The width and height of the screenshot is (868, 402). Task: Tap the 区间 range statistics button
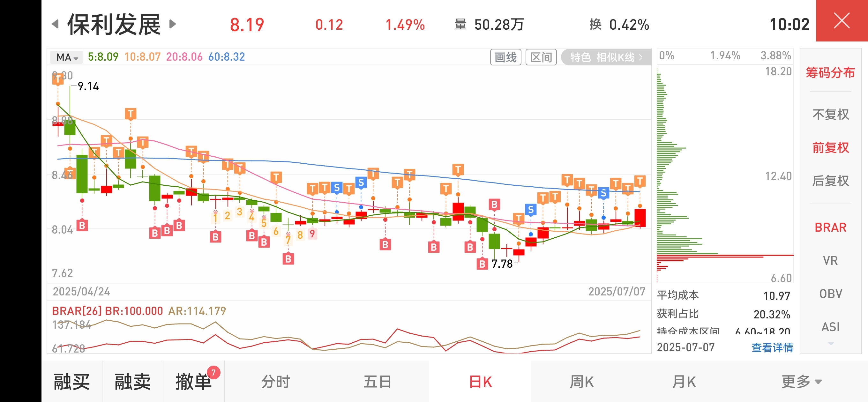(x=541, y=57)
